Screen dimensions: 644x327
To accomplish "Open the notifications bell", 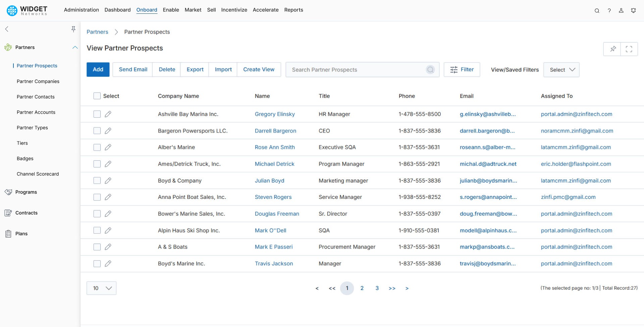I will click(634, 10).
